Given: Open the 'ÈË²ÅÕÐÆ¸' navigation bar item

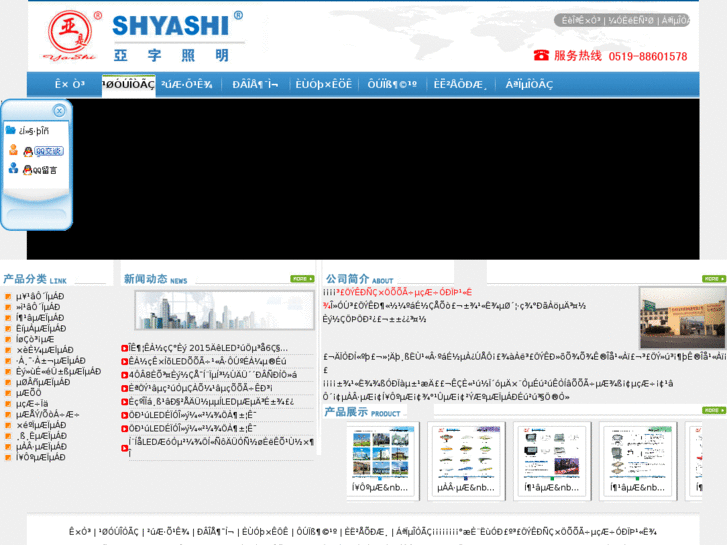Looking at the screenshot, I should [x=460, y=84].
